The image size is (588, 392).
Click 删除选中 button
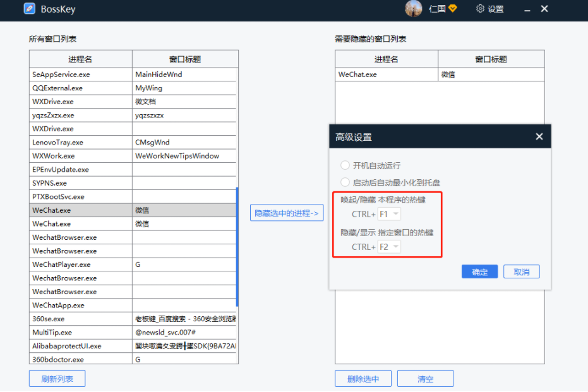(x=363, y=379)
